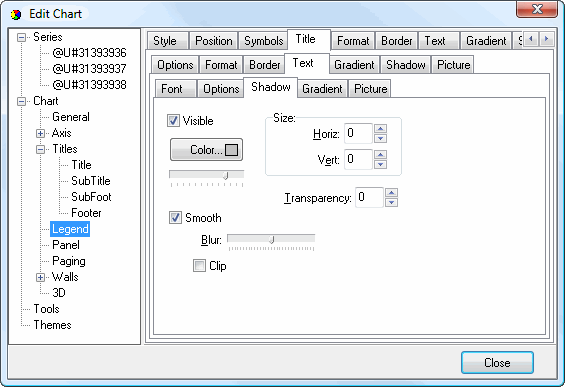Click the Blur slider track

(271, 240)
